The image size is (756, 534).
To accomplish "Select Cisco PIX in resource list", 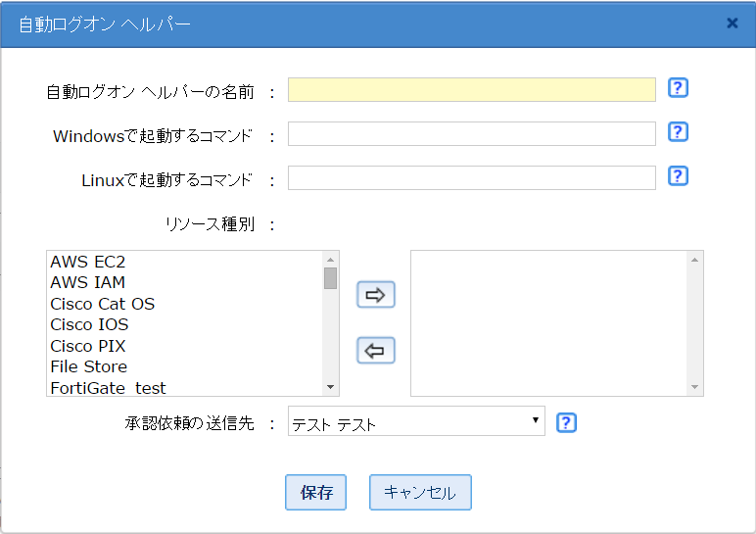I will point(88,346).
